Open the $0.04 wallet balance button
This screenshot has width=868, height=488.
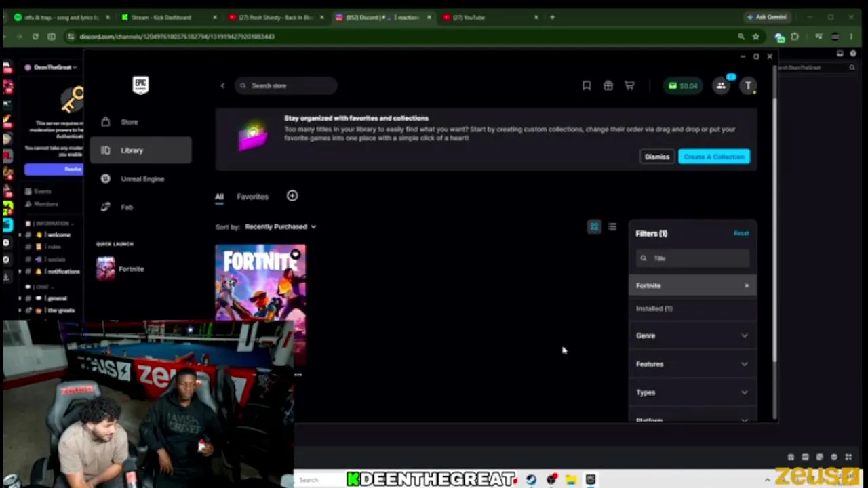(683, 85)
